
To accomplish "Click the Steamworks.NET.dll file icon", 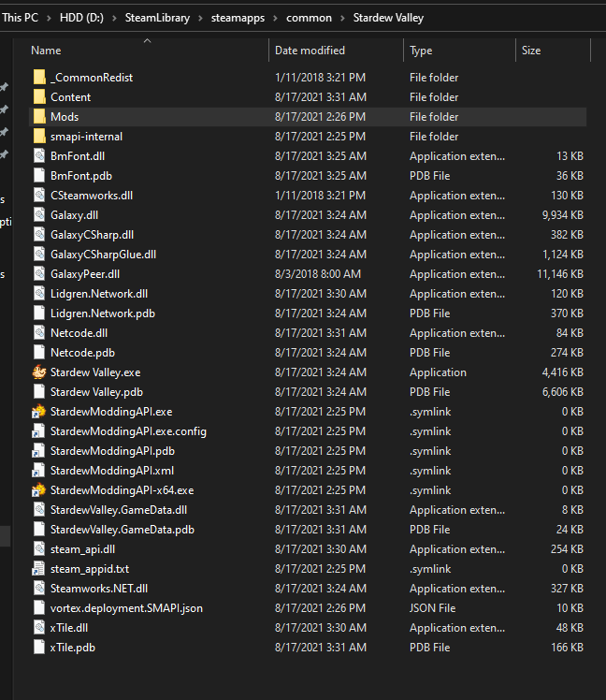I will 39,588.
